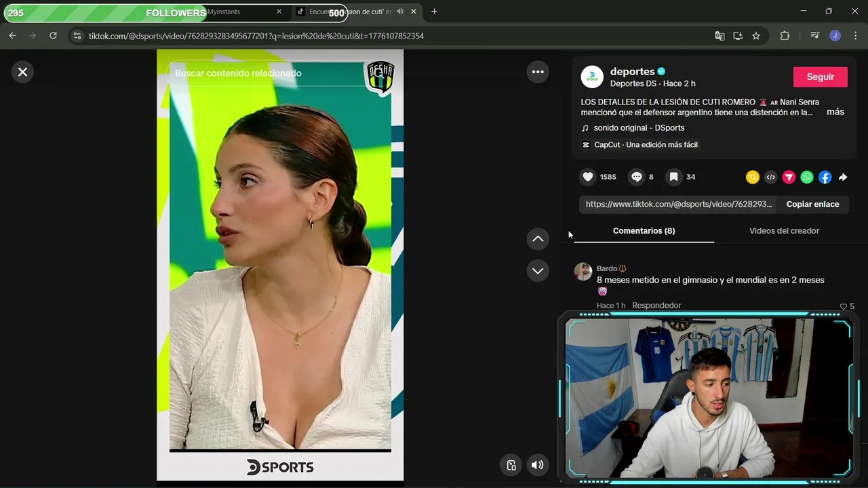Share to Facebook icon
Viewport: 868px width, 488px height.
(x=825, y=177)
